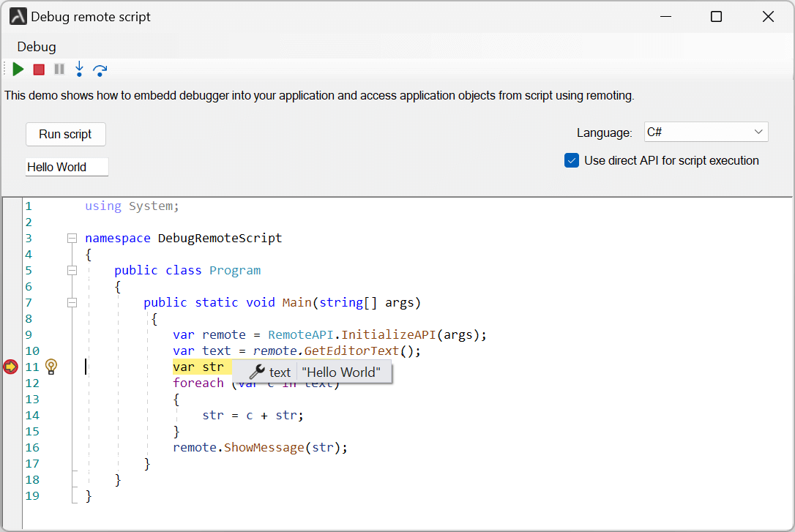Click GetEditorText on line 10
The width and height of the screenshot is (795, 532).
tap(351, 351)
